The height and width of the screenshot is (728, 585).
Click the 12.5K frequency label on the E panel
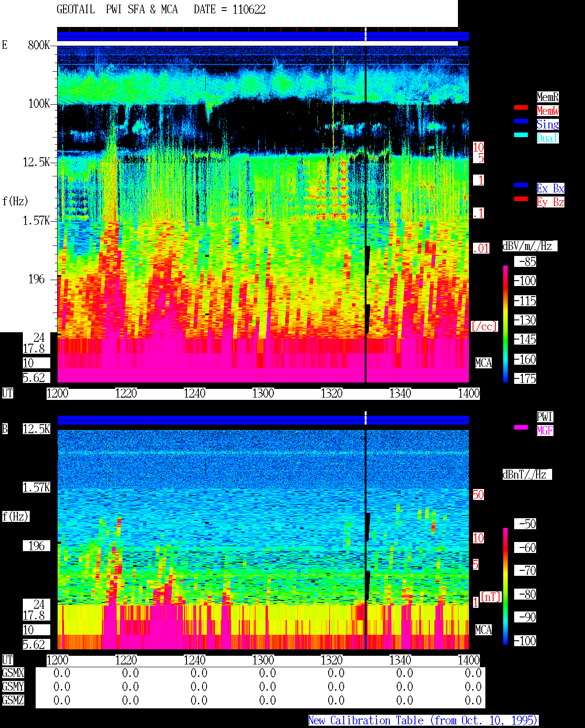coord(37,162)
